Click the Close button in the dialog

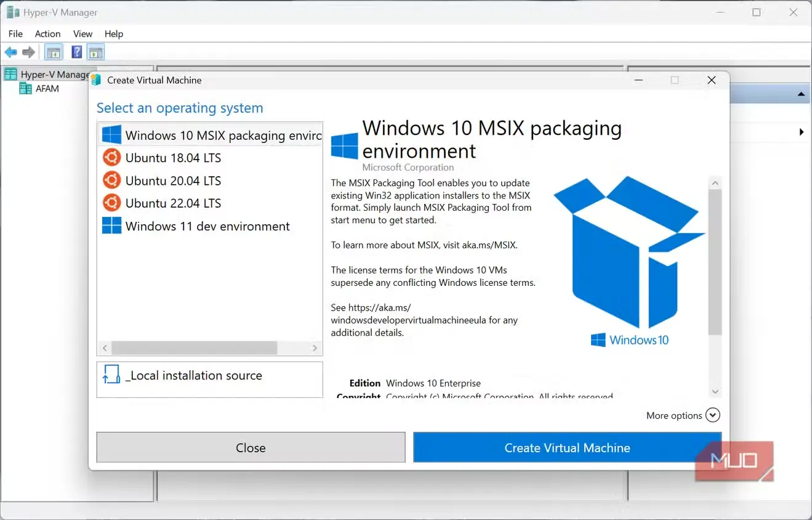251,448
